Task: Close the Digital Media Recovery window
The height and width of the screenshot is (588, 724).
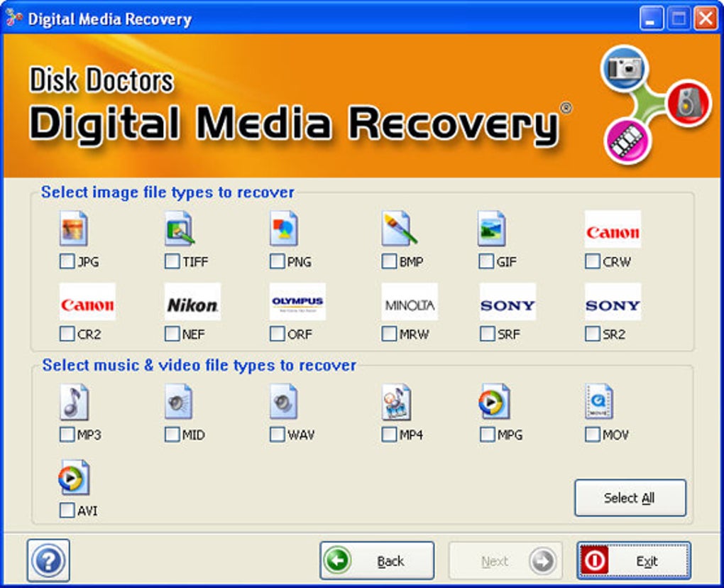Action: click(x=706, y=19)
